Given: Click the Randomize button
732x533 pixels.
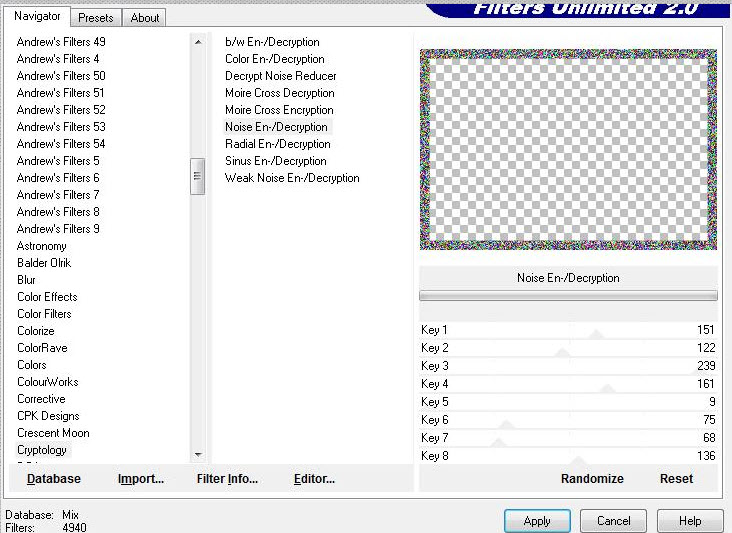Looking at the screenshot, I should 592,478.
